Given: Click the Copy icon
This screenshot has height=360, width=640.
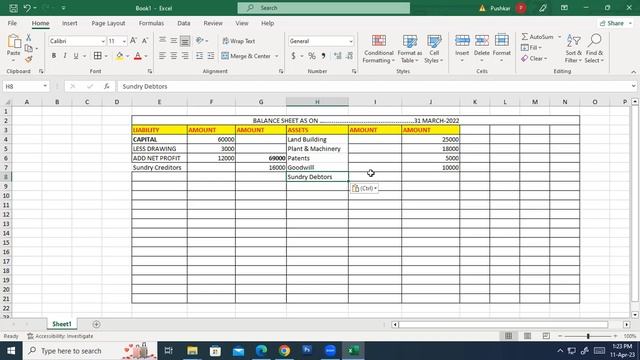Looking at the screenshot, I should [29, 48].
